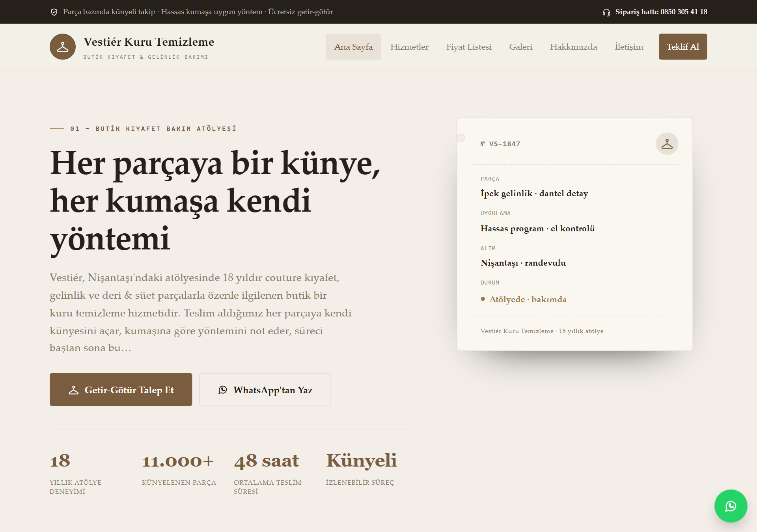
Task: Click the paragraph starting Vestiér, Nişantaşı'ndaki atölyesinde
Action: [x=201, y=313]
